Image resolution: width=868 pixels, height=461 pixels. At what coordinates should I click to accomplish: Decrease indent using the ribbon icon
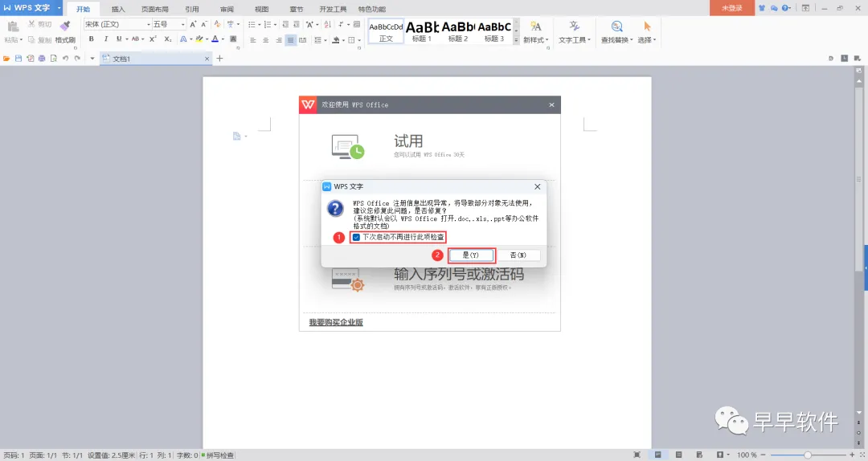click(285, 24)
